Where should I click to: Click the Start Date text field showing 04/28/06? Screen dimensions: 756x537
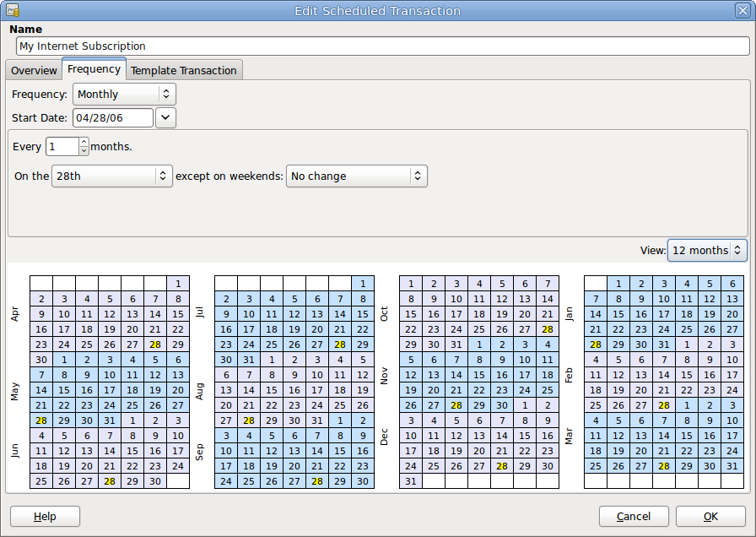pyautogui.click(x=114, y=117)
